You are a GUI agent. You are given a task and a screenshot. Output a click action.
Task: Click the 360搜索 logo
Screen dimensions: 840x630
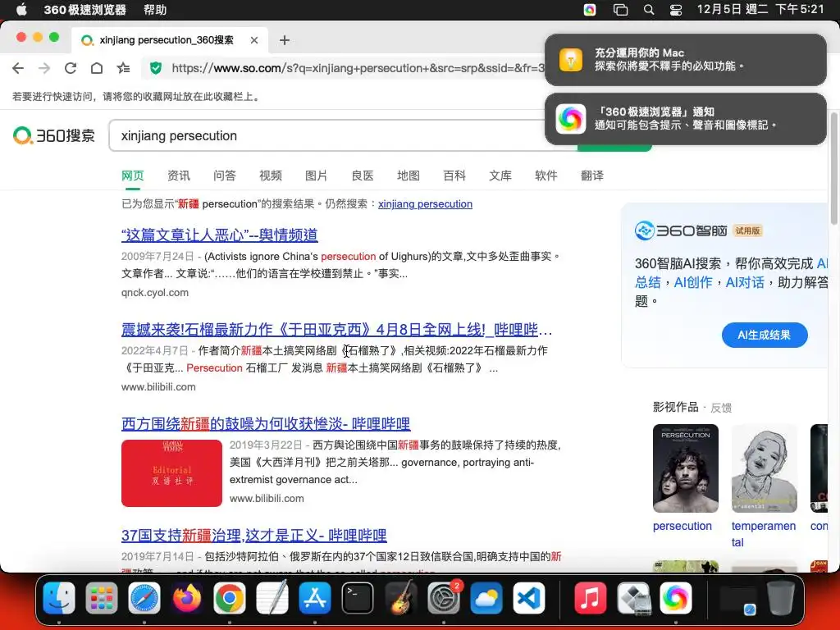pyautogui.click(x=54, y=135)
